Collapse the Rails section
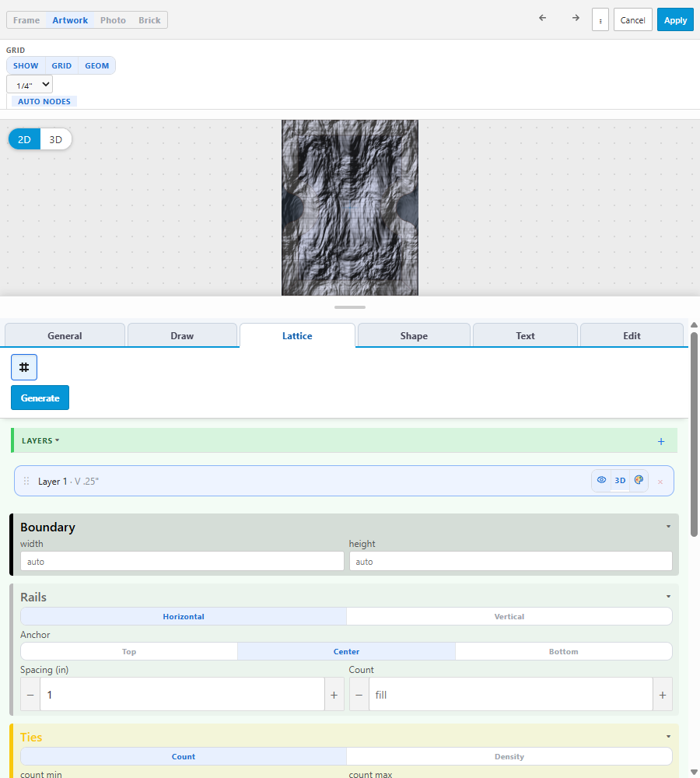 pyautogui.click(x=668, y=597)
